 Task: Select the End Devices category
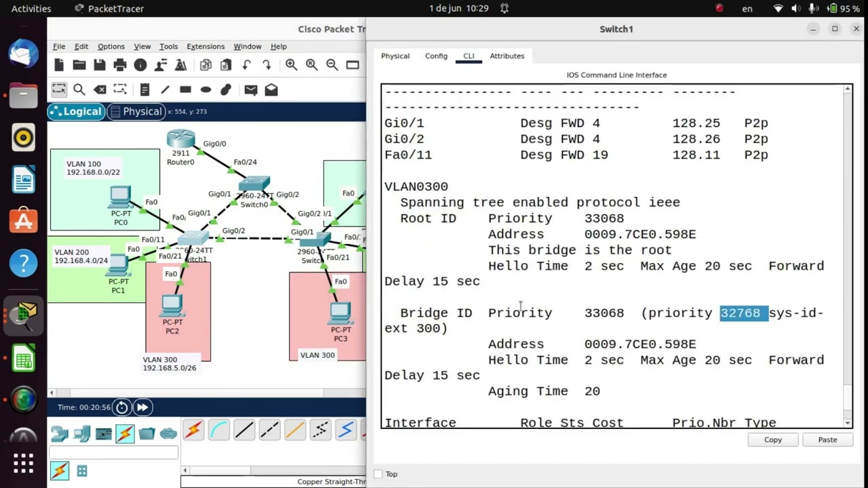point(82,433)
